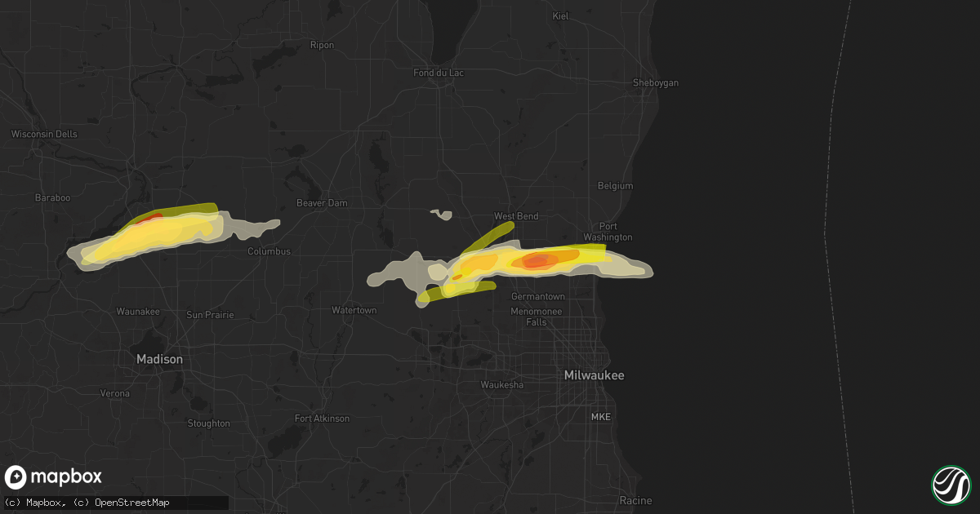The image size is (980, 514).
Task: Select the Fond du Lac label
Action: pyautogui.click(x=439, y=73)
